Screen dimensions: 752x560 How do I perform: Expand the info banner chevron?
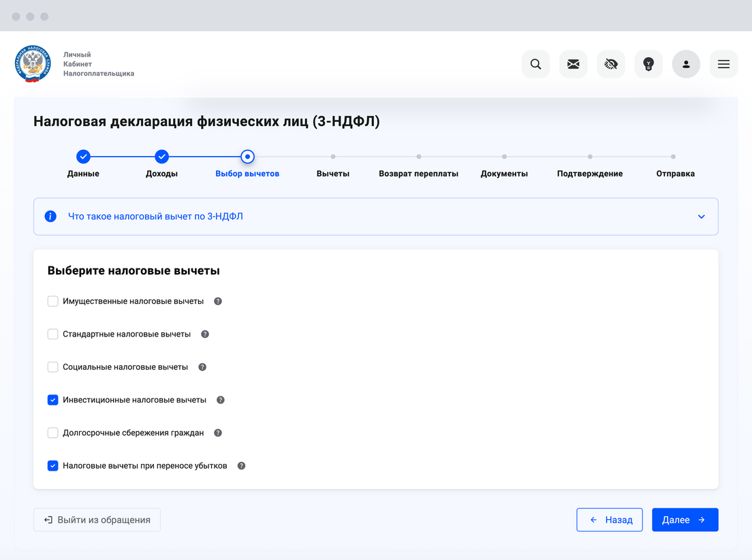pos(701,217)
